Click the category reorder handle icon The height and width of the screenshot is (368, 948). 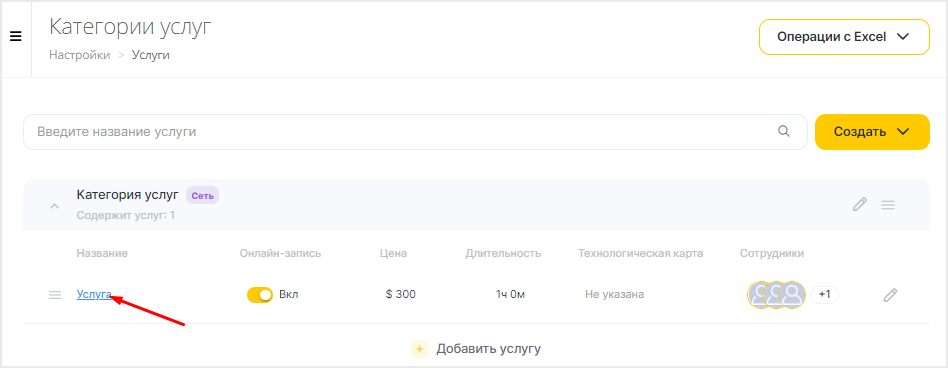coord(888,205)
